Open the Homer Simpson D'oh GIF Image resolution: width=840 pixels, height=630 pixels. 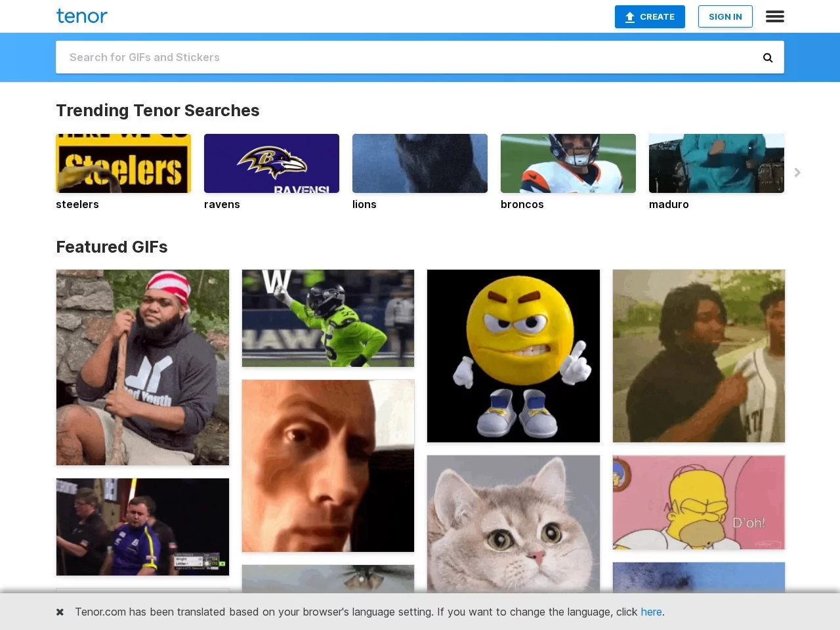pos(698,502)
